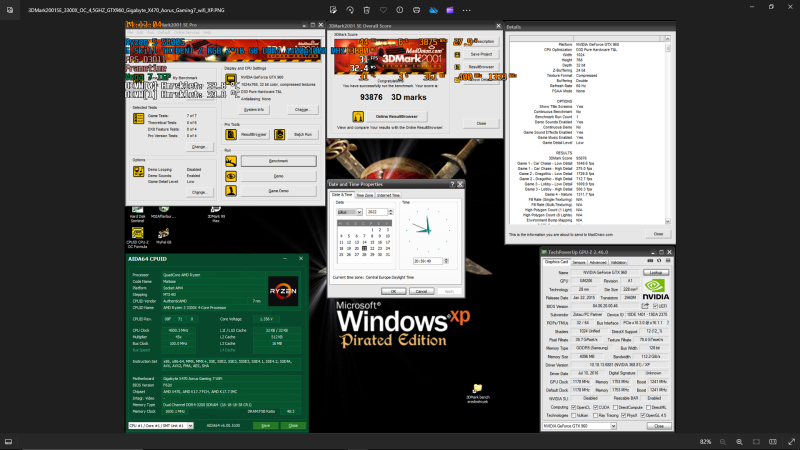Click OK in Date and Time Properties
800x450 pixels.
(393, 291)
